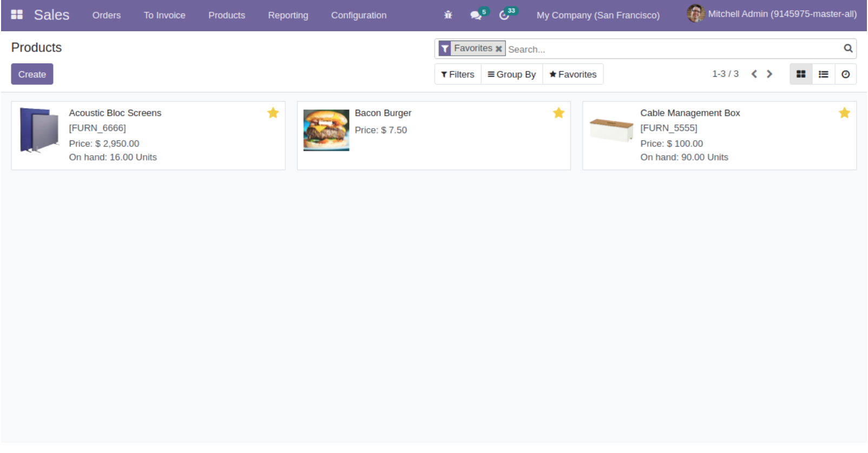The image size is (868, 453).
Task: Open the conversations chat icon
Action: click(x=476, y=15)
